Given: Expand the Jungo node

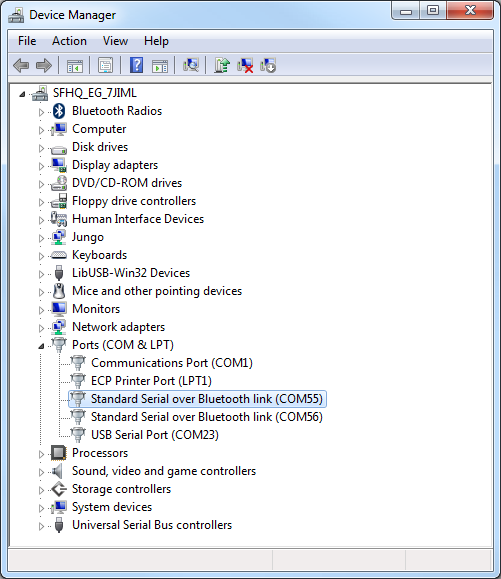Looking at the screenshot, I should (41, 238).
